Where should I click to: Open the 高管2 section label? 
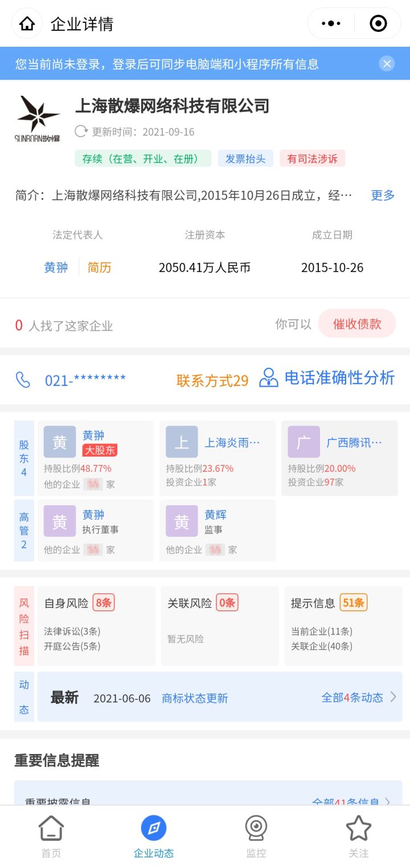click(x=24, y=531)
